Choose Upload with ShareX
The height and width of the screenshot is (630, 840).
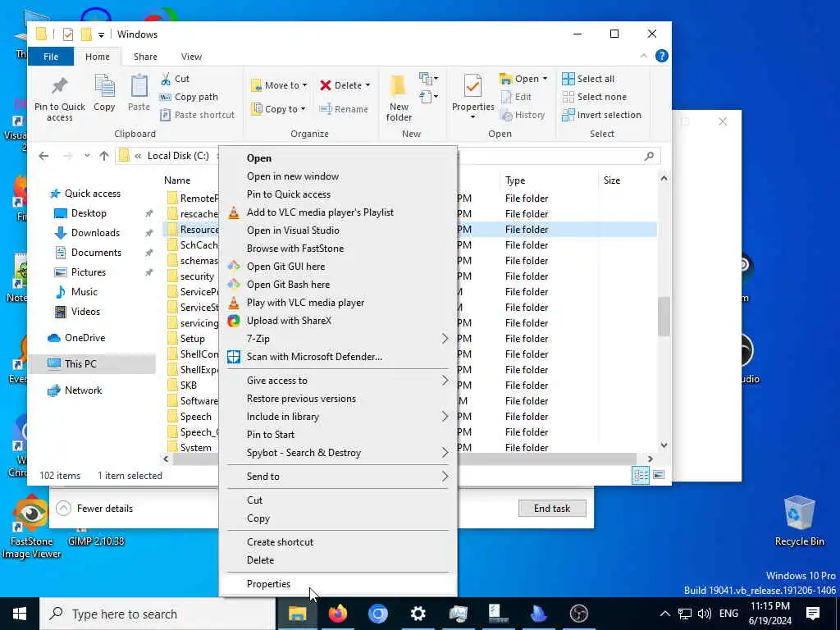(337, 321)
